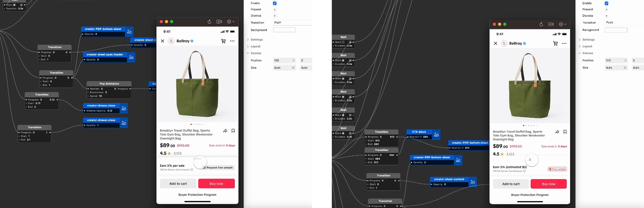Click Background color swatch in left inspector

pyautogui.click(x=284, y=30)
